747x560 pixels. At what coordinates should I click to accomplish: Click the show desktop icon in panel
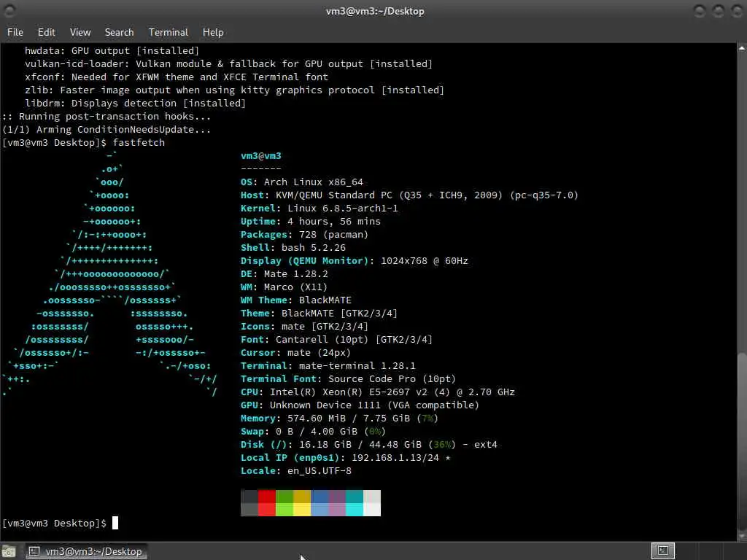pyautogui.click(x=9, y=551)
